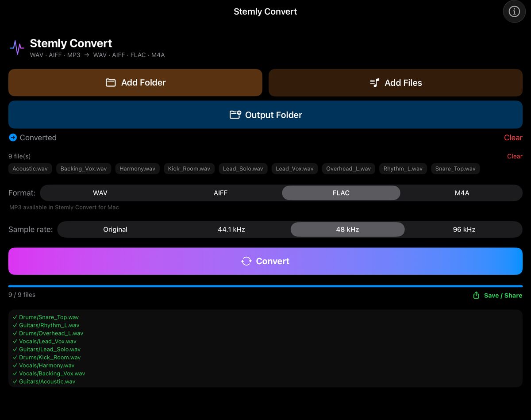Viewport: 531px width, 420px height.
Task: Click the Stemly Convert app heading
Action: click(x=71, y=43)
